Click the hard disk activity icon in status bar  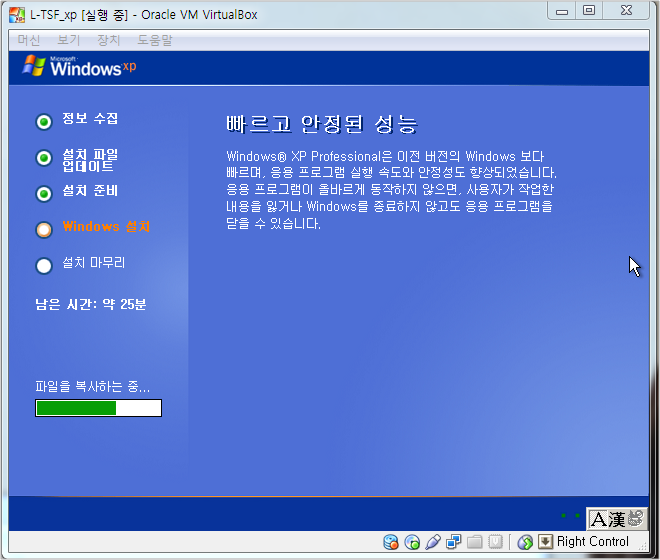[391, 542]
